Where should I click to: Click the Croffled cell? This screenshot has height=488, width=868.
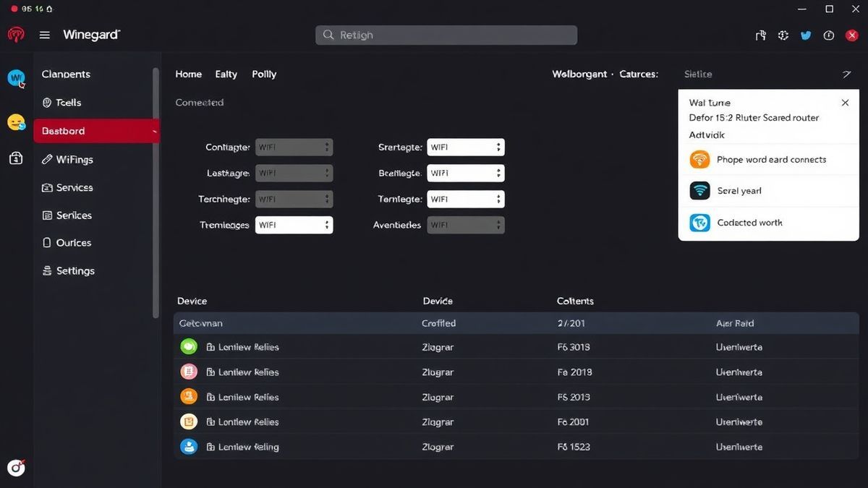[x=438, y=323]
